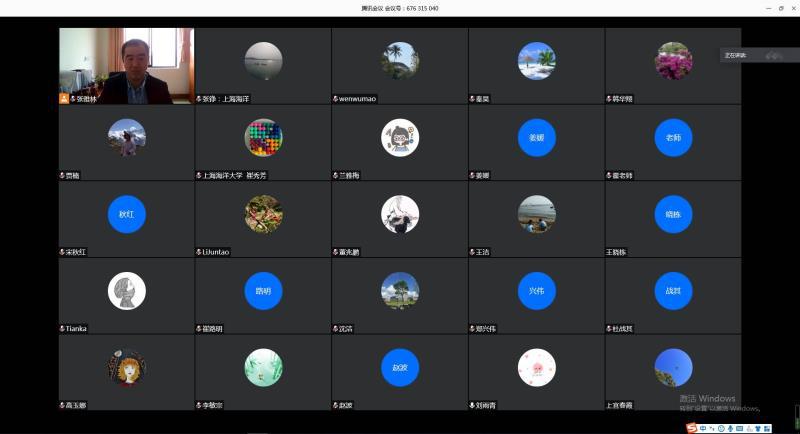Select the blue 秋红 participant avatar
This screenshot has height=434, width=800.
point(127,214)
